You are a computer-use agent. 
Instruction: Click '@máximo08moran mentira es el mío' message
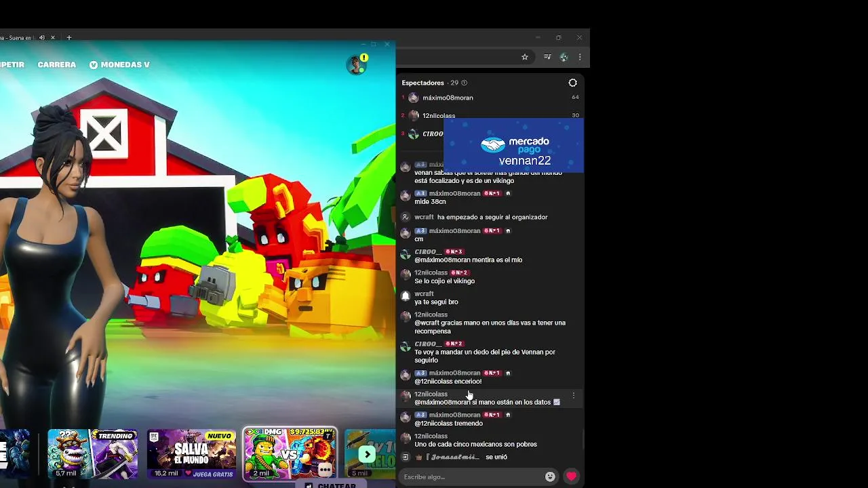tap(468, 260)
